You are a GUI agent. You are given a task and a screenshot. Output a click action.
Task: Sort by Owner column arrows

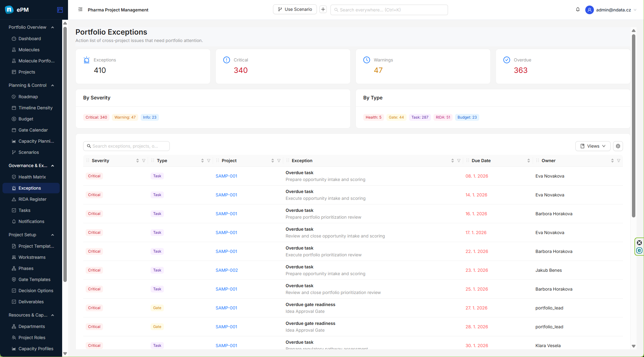point(612,161)
